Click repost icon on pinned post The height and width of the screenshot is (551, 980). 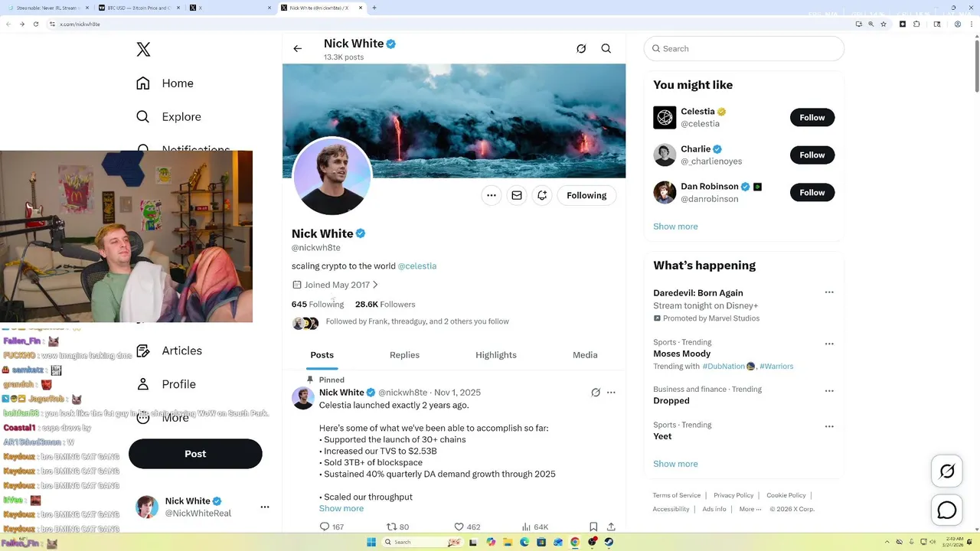[x=391, y=527]
